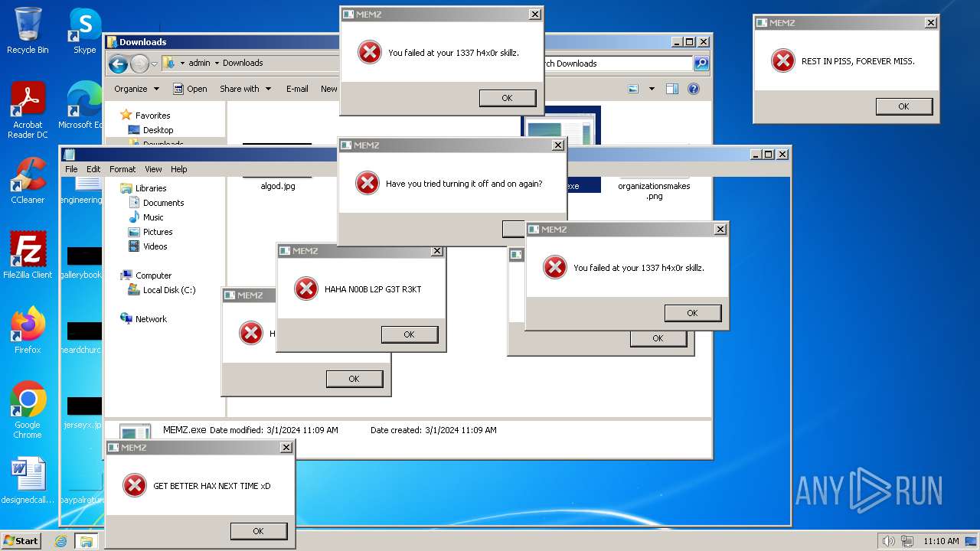Open the designedcall Word document icon
This screenshot has height=551, width=980.
[x=28, y=481]
